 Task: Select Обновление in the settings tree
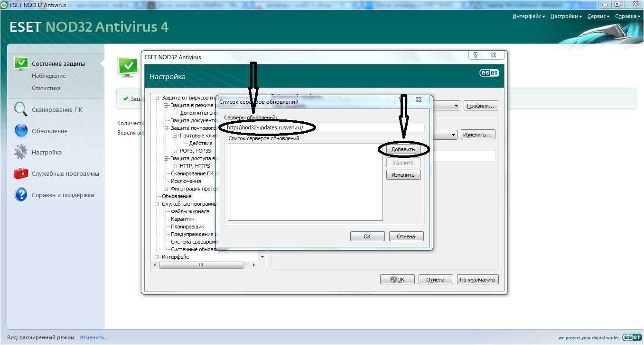[x=177, y=196]
